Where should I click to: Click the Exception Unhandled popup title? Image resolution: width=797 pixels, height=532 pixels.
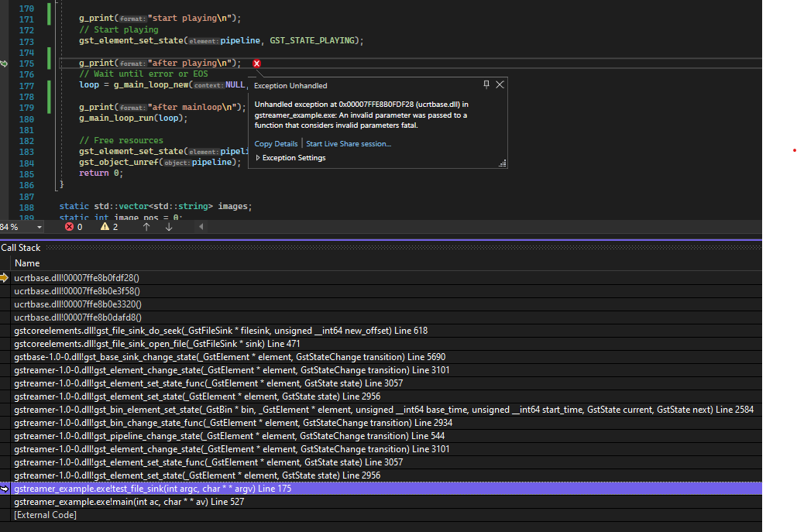click(x=290, y=86)
